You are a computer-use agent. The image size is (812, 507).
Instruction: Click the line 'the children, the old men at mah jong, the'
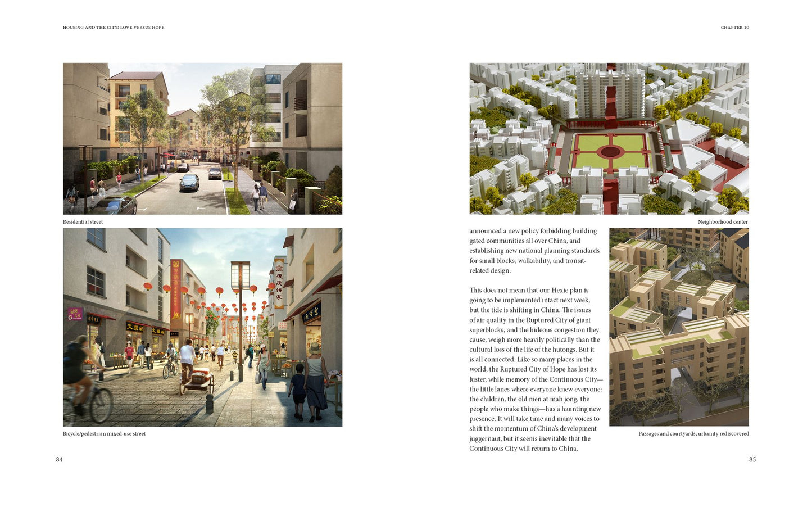[529, 399]
